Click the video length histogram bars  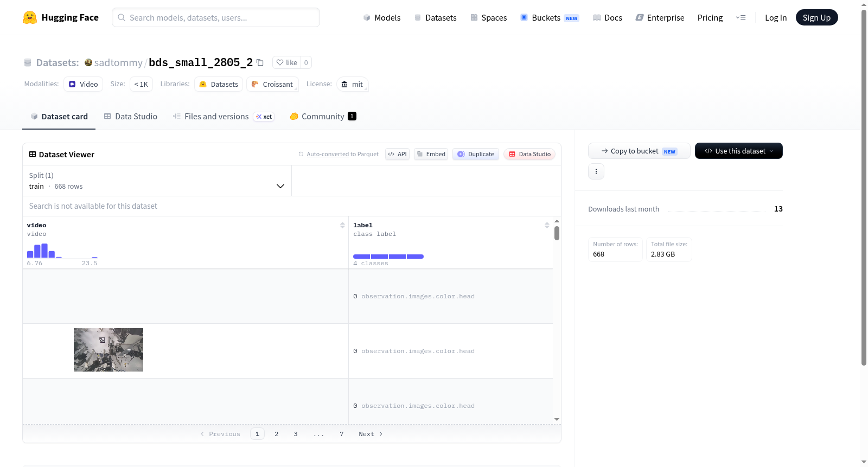62,251
